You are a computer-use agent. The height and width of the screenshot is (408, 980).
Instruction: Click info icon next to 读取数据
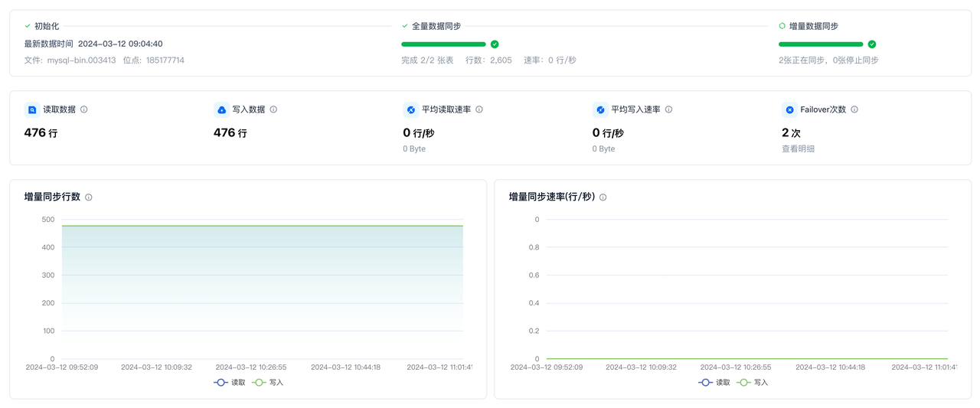coord(84,109)
